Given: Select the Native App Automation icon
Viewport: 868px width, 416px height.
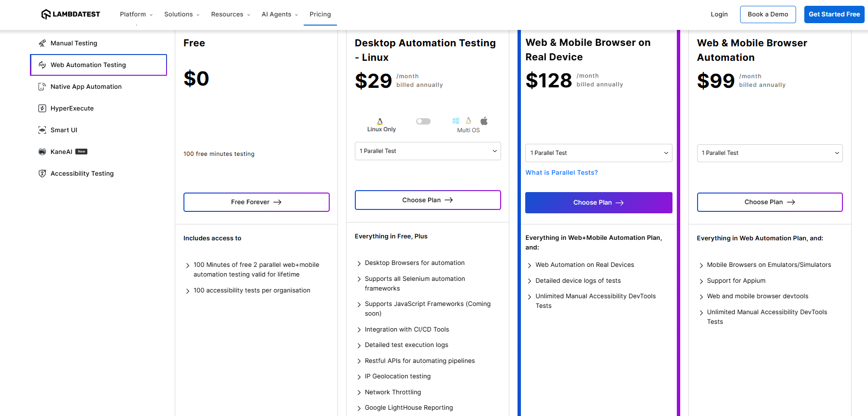Looking at the screenshot, I should [42, 86].
